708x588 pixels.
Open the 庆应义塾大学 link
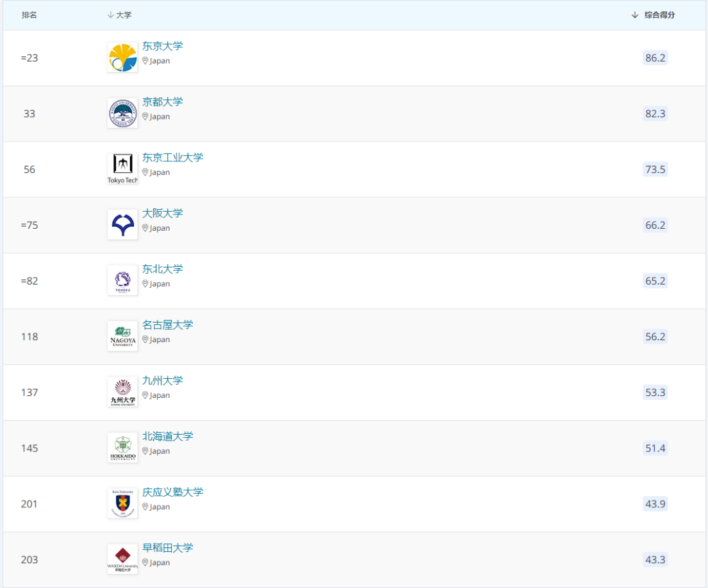click(172, 492)
